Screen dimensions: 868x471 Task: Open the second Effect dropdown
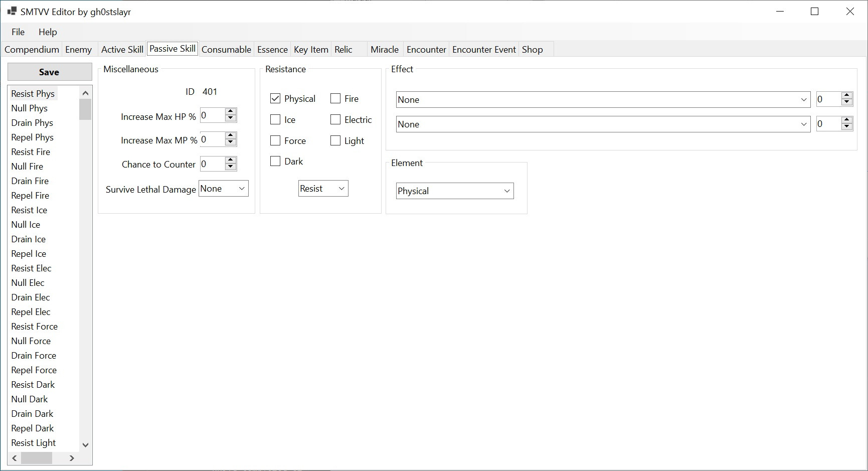click(x=603, y=124)
